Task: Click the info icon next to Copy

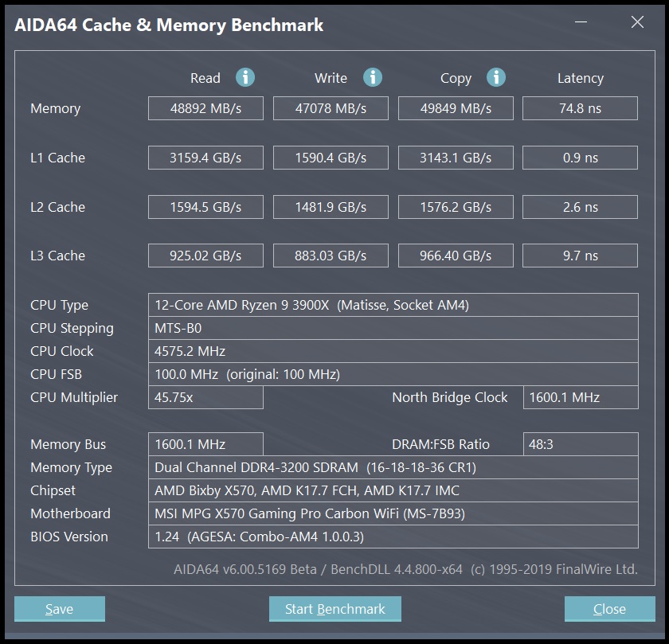Action: pyautogui.click(x=496, y=77)
